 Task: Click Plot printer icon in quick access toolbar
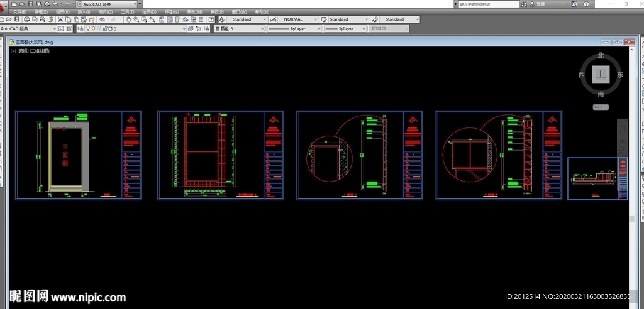(47, 4)
